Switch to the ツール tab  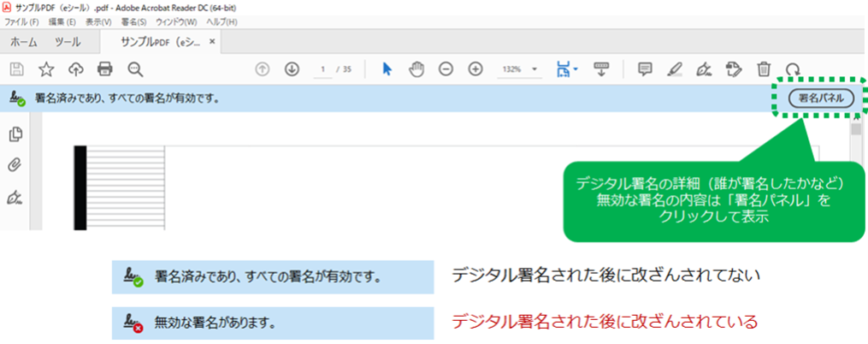coord(68,41)
